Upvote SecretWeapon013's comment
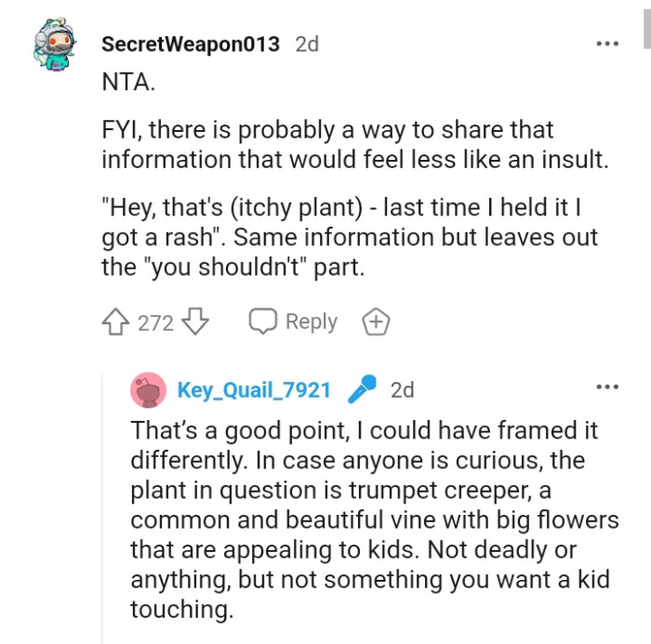This screenshot has height=644, width=651. (116, 322)
